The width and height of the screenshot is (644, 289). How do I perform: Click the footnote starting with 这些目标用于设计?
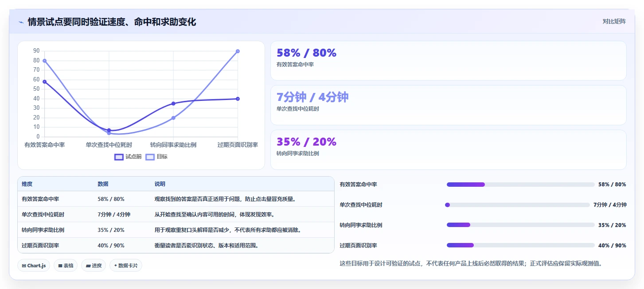point(471,264)
